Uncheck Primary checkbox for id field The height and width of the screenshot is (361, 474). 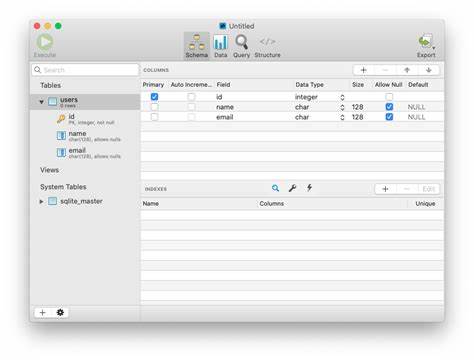pos(154,97)
